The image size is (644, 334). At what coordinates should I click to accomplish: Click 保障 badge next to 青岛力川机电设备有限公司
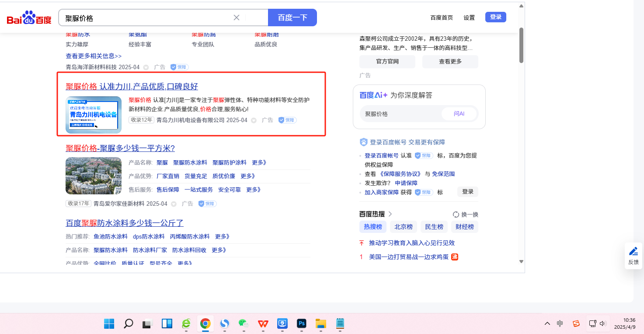coord(287,120)
